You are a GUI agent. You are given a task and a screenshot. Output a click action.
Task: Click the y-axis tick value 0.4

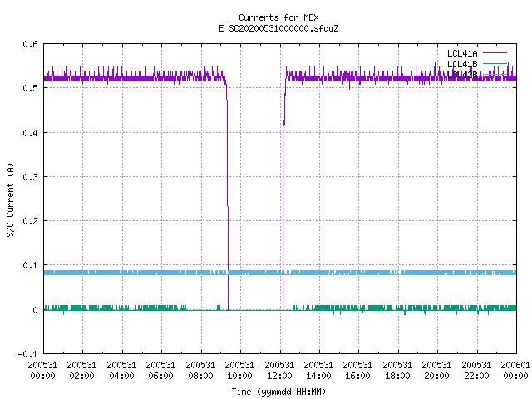click(31, 133)
